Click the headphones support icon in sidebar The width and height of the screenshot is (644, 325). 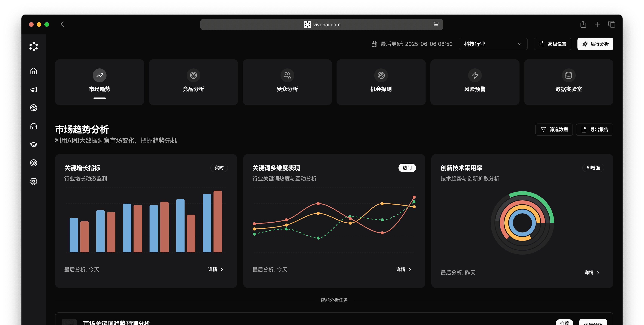coord(33,126)
